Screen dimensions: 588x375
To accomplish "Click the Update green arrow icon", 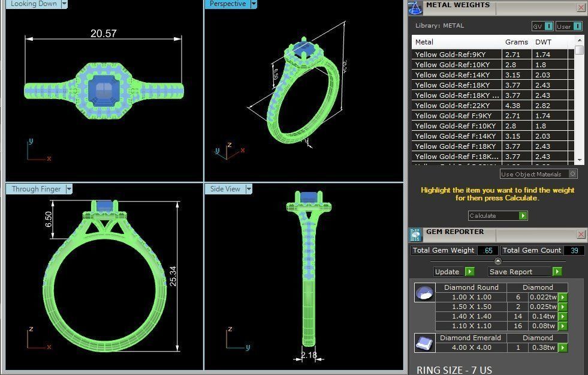I will 469,271.
